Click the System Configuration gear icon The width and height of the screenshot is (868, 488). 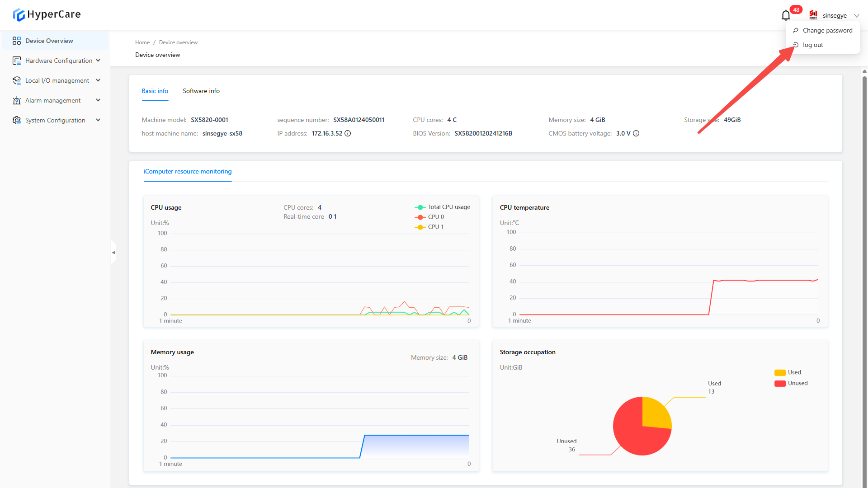17,120
